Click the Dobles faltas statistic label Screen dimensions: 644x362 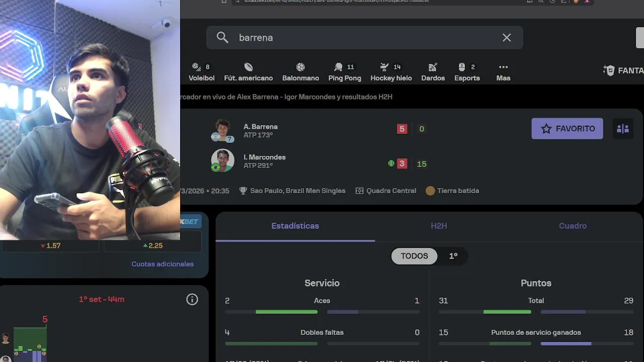click(x=322, y=332)
